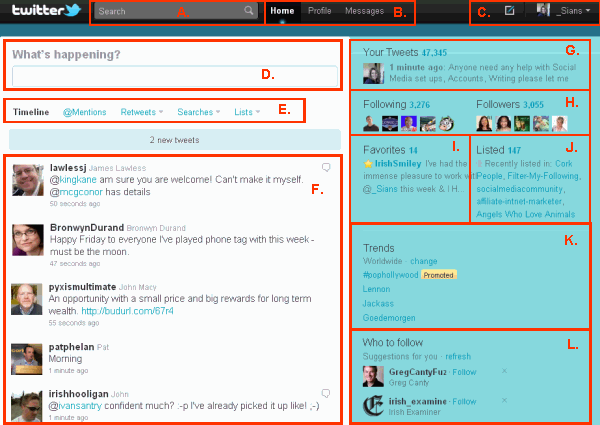Click irish_examine suggestion logo
Image resolution: width=600 pixels, height=425 pixels.
click(373, 406)
